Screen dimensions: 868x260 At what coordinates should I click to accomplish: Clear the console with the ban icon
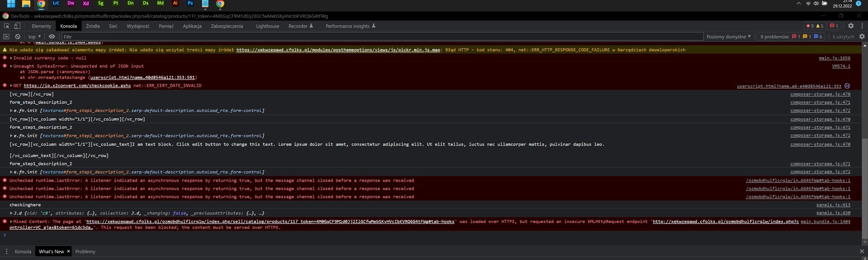tap(18, 37)
